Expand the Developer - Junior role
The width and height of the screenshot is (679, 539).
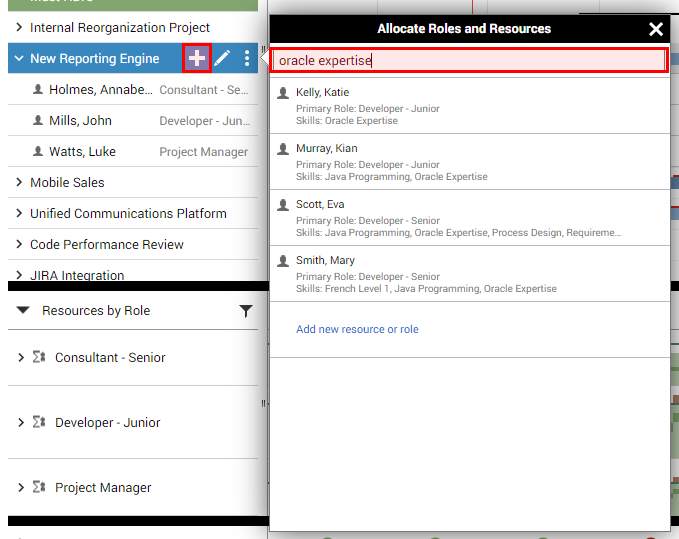(21, 423)
